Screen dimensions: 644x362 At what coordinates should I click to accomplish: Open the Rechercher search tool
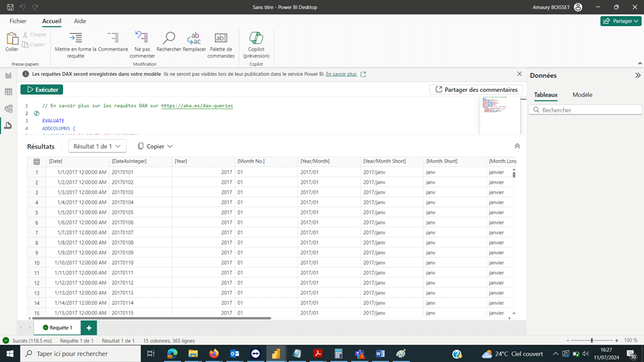coord(169,42)
